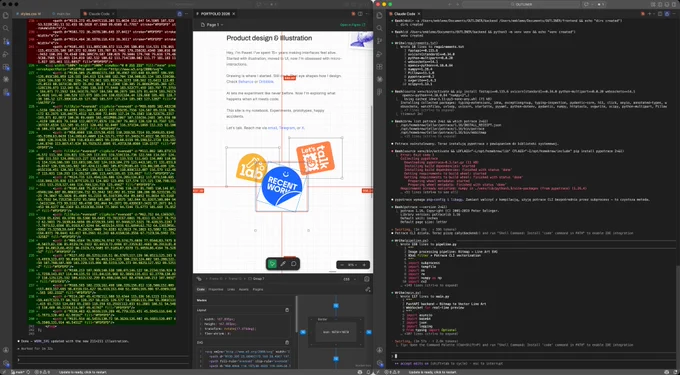Open Manage gear in OUTLINER window
Viewport: 680px width, 375px height.
pyautogui.click(x=379, y=363)
